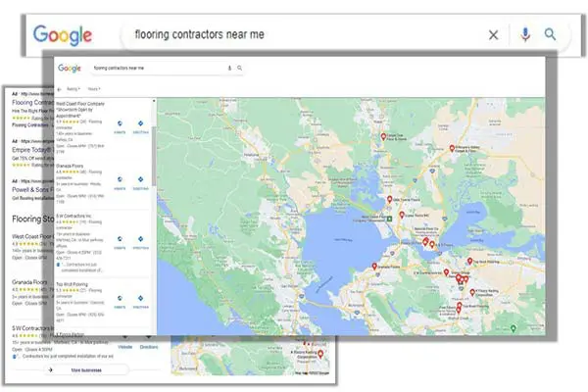Open the Flooring Contractors ad in the back page
Image resolution: width=588 pixels, height=392 pixels.
coord(32,102)
